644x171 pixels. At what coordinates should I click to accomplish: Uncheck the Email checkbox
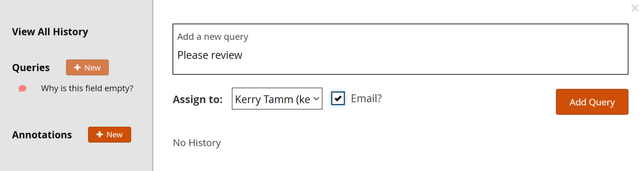(x=338, y=99)
